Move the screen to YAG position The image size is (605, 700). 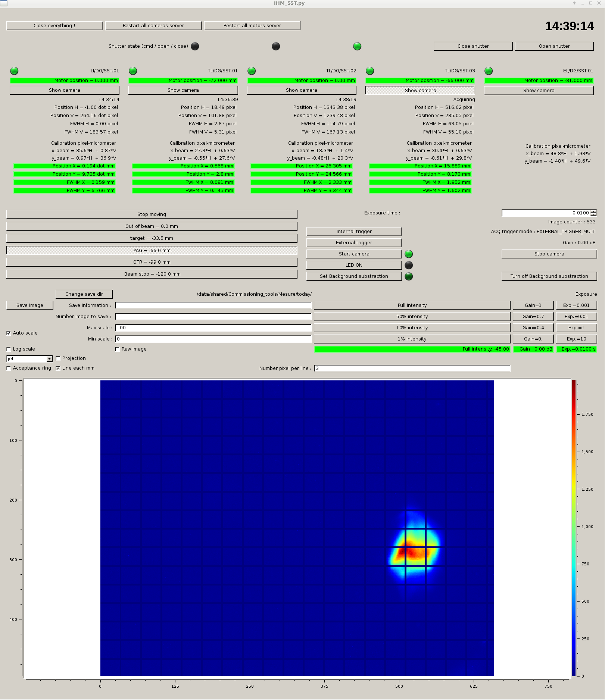[x=152, y=251]
